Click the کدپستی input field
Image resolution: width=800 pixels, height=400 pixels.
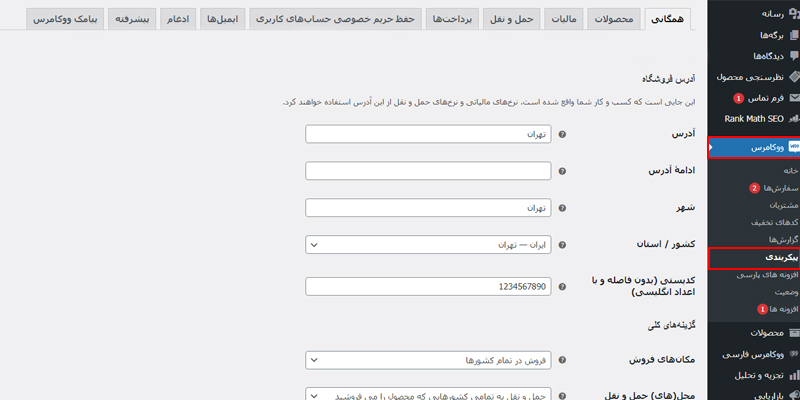click(x=428, y=286)
